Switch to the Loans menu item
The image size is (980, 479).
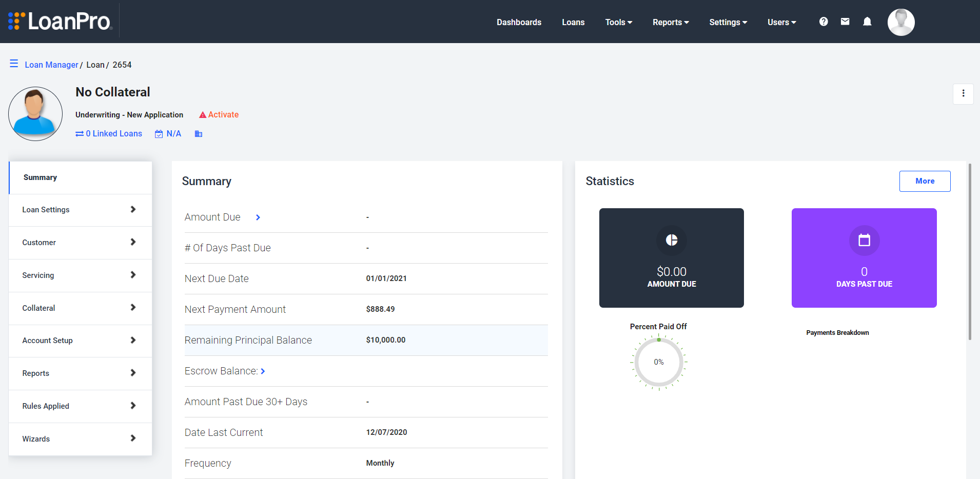click(573, 22)
